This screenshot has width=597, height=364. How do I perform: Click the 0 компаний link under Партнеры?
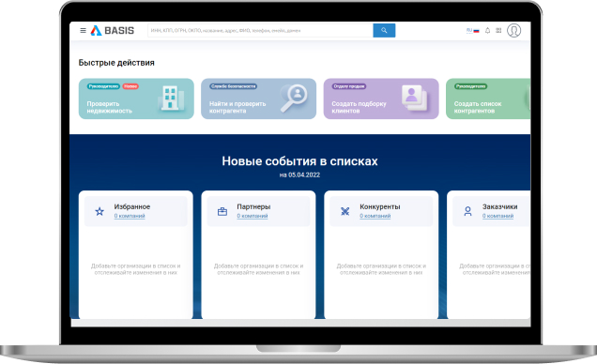coord(253,216)
